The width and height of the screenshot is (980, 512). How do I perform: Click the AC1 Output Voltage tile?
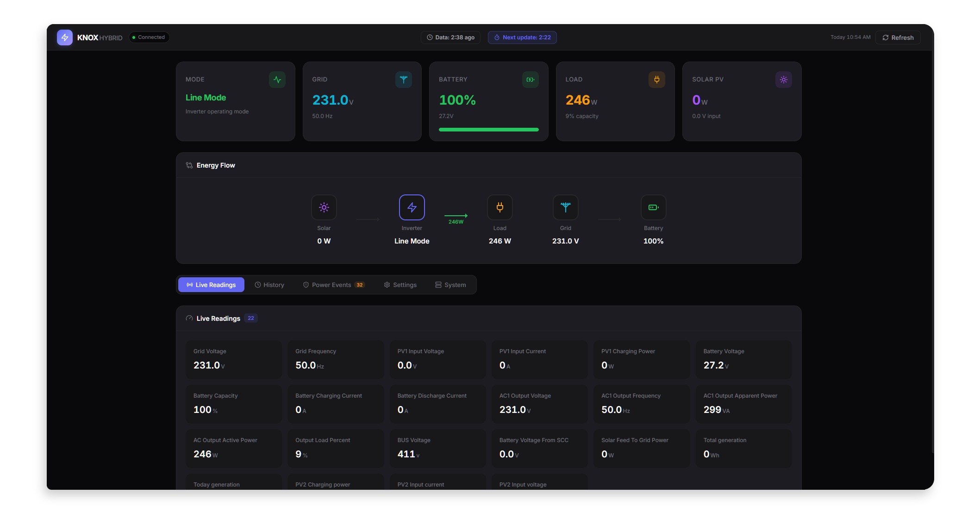(x=540, y=404)
